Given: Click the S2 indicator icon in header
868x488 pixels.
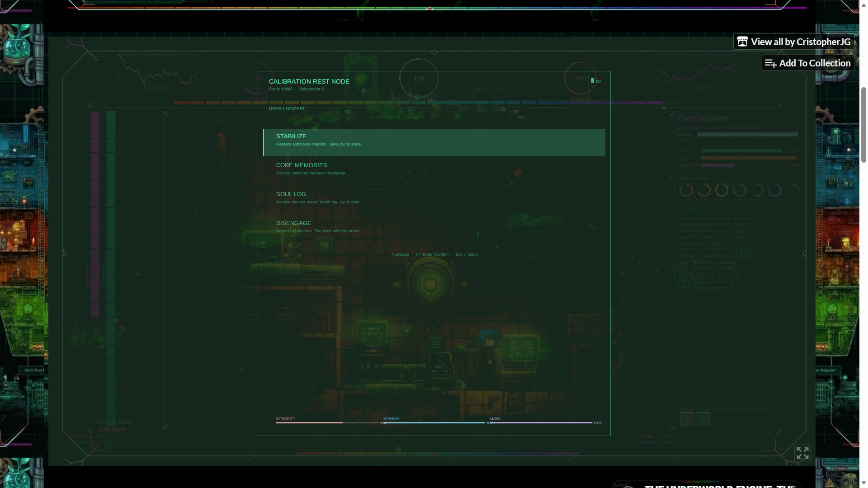Looking at the screenshot, I should click(x=592, y=80).
